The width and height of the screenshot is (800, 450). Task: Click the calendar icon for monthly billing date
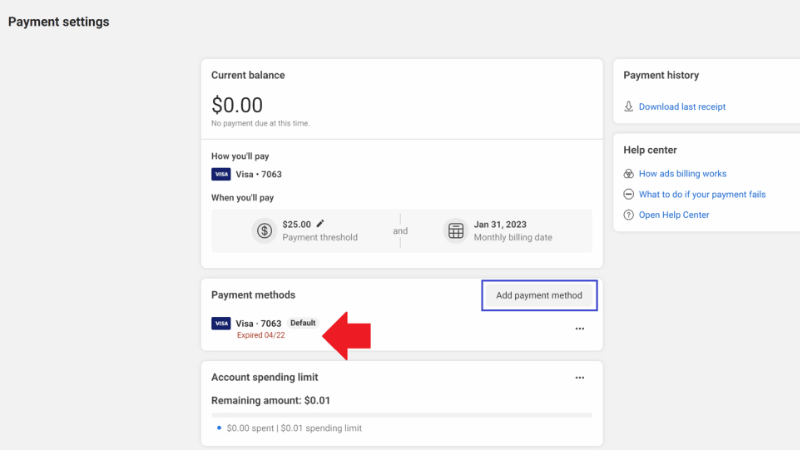click(x=456, y=231)
